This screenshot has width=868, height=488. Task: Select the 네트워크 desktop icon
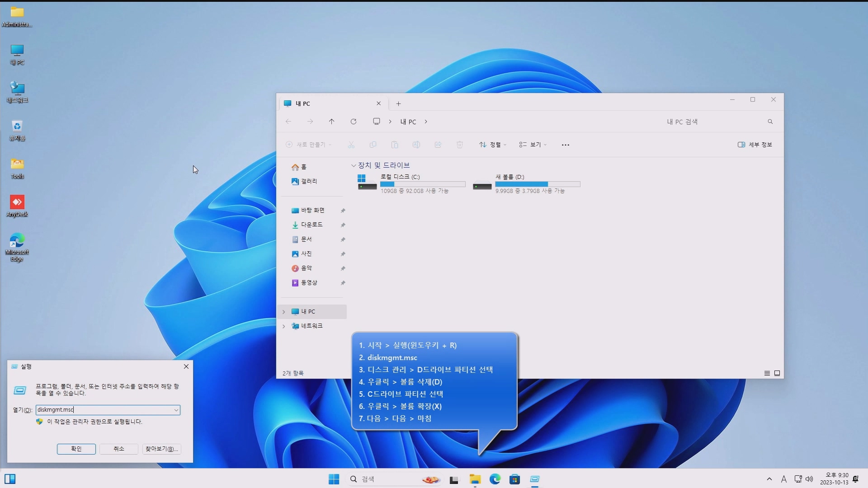pyautogui.click(x=17, y=93)
